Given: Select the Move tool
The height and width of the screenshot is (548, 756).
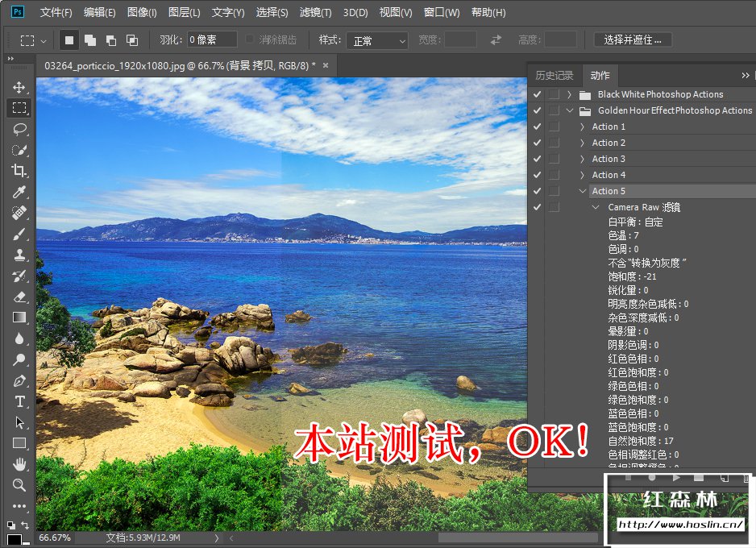Looking at the screenshot, I should (x=19, y=87).
